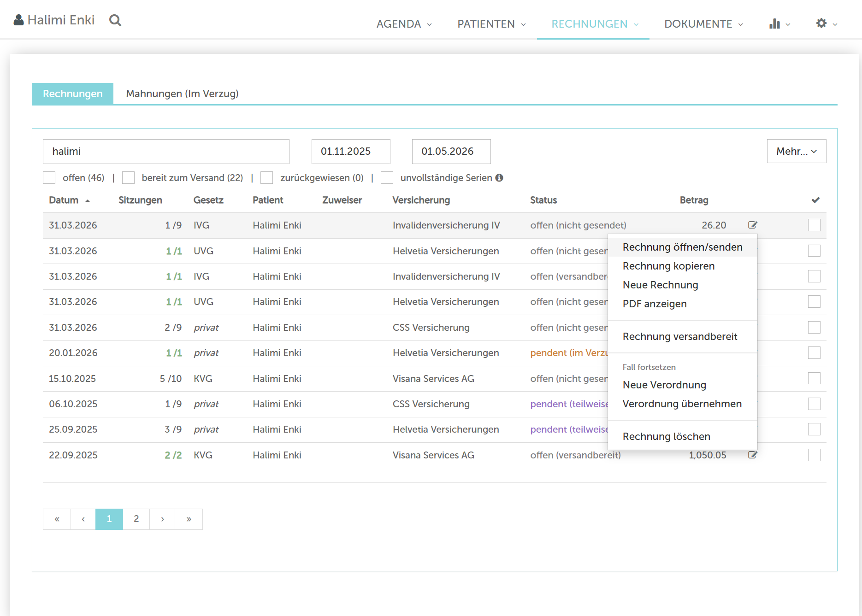This screenshot has width=862, height=616.
Task: Open the settings gear icon
Action: (x=821, y=23)
